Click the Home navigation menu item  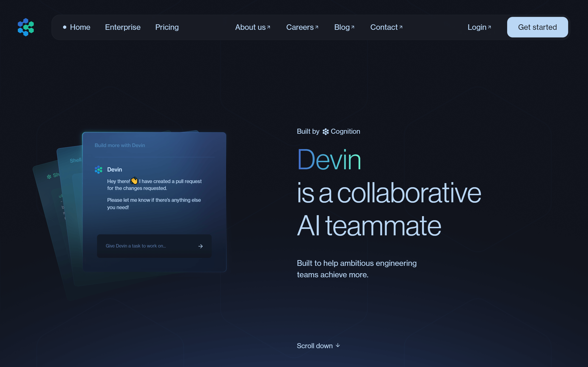pyautogui.click(x=80, y=27)
